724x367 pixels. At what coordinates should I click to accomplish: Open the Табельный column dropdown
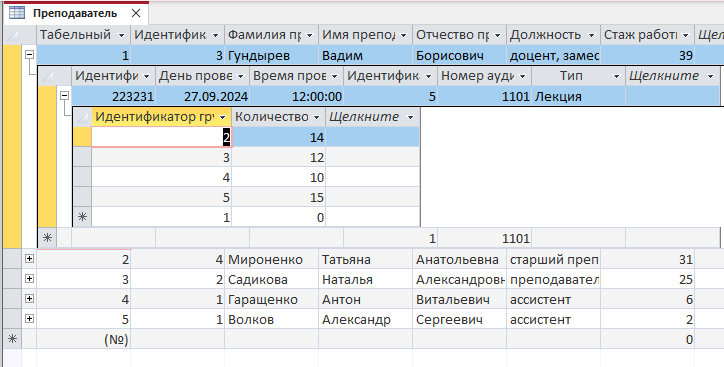121,35
